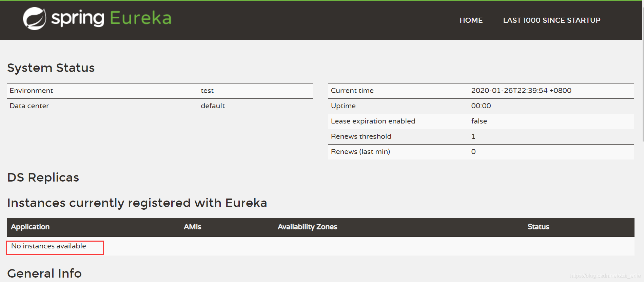
Task: Open the HOME navigation link
Action: click(x=471, y=20)
